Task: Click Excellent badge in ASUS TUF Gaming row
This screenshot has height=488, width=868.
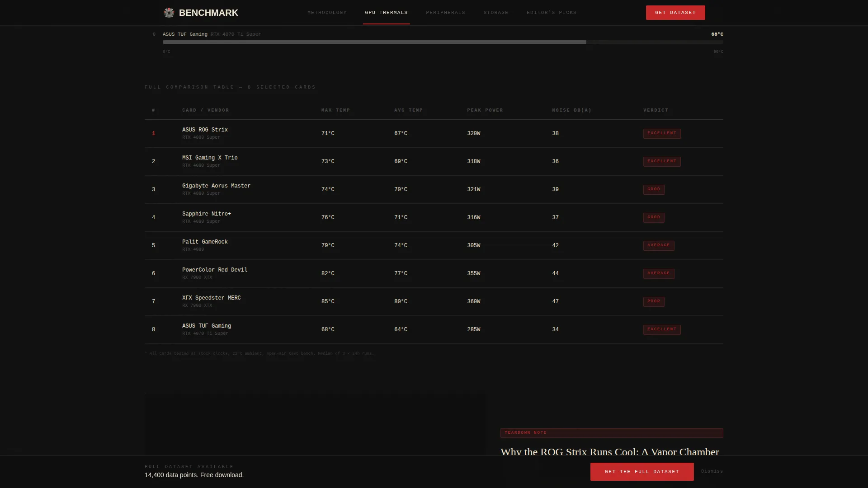Action: 662,329
